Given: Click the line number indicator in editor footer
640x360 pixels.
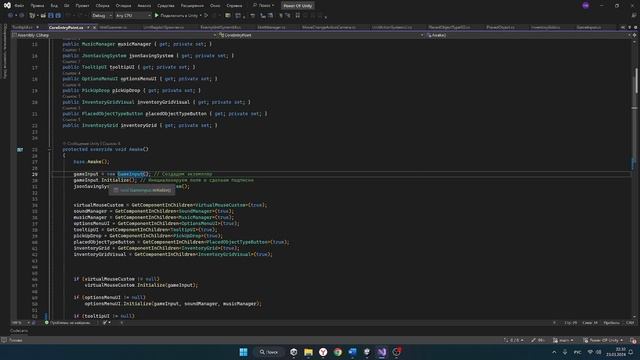Looking at the screenshot, I should (571, 322).
